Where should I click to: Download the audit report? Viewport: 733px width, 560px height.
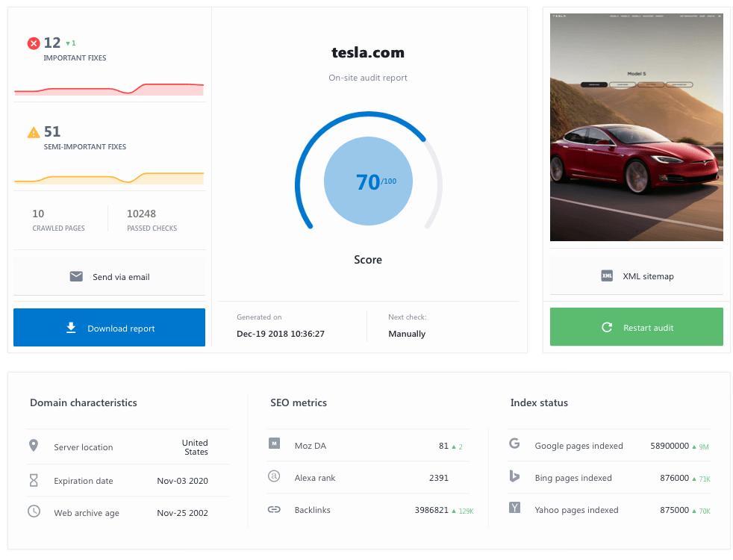(x=110, y=327)
